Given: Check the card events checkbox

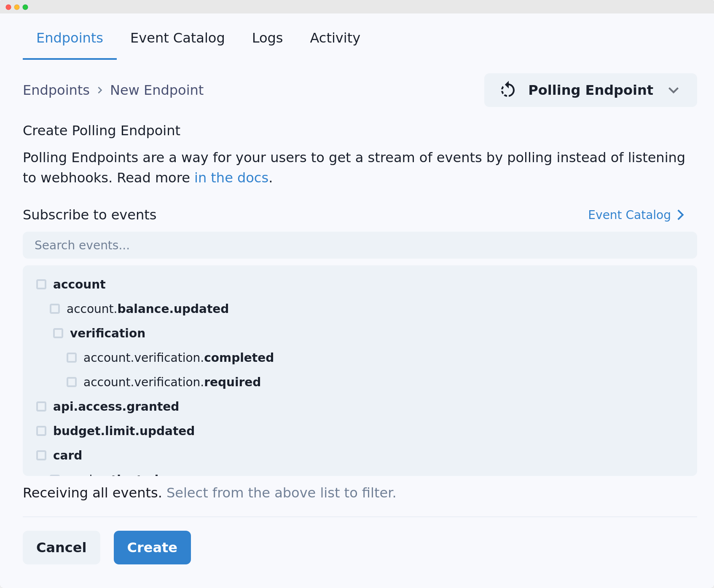Looking at the screenshot, I should click(41, 455).
